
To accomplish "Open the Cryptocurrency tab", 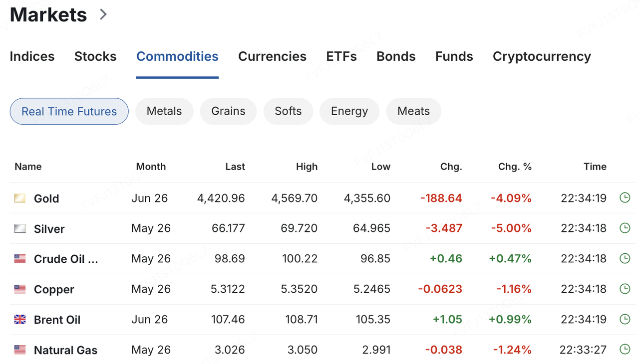I will [542, 56].
